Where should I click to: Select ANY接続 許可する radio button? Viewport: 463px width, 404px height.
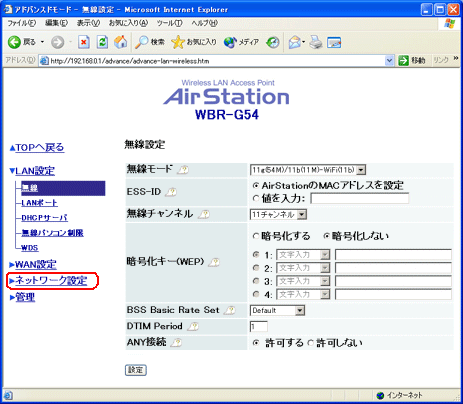256,342
